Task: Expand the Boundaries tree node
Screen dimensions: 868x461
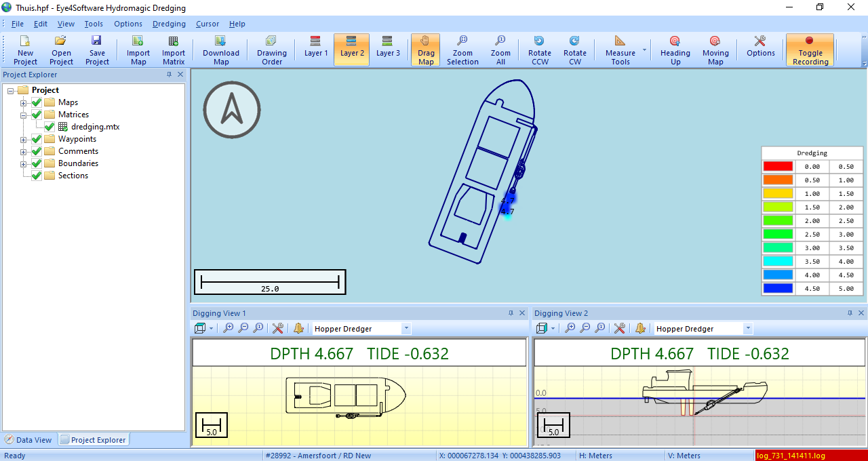Action: [24, 163]
